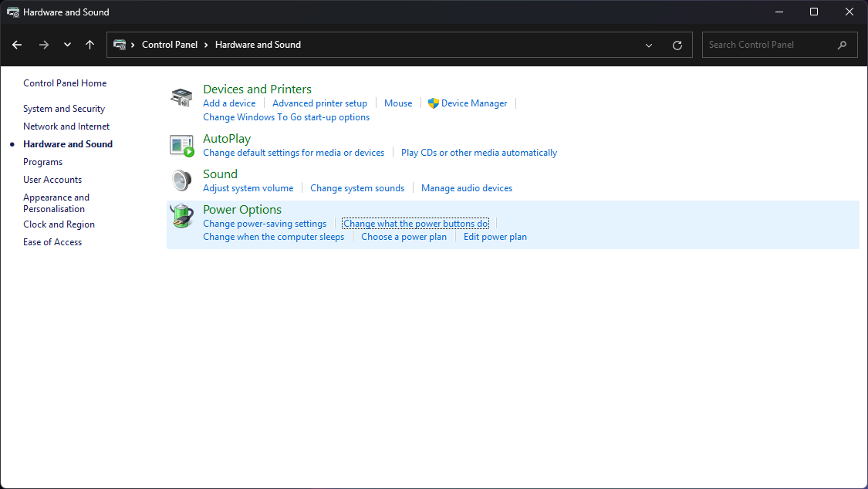Click the Control Panel icon in the address bar
The width and height of the screenshot is (868, 489).
click(x=121, y=45)
